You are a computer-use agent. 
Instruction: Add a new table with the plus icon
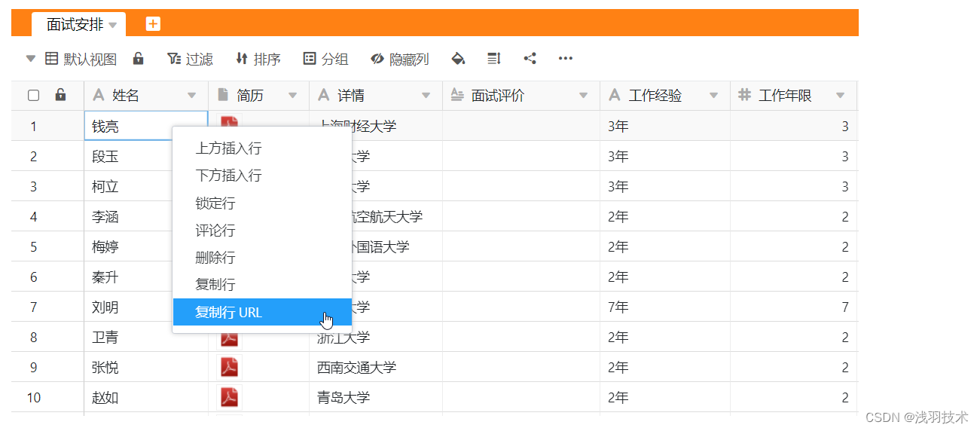point(153,24)
